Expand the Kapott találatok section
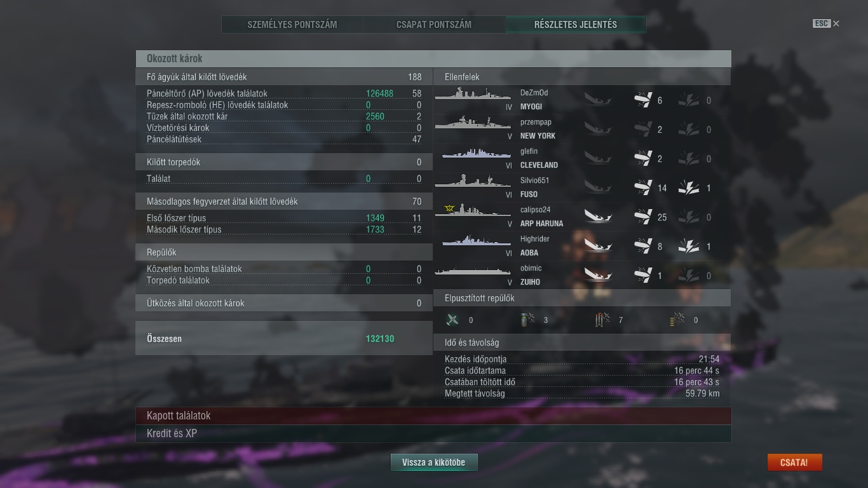Image resolution: width=868 pixels, height=488 pixels. click(x=433, y=416)
